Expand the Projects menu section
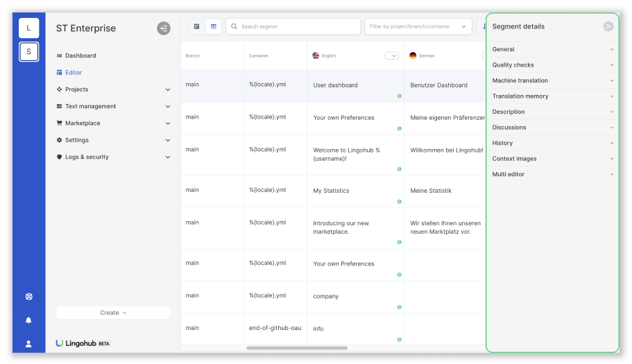 pyautogui.click(x=113, y=89)
